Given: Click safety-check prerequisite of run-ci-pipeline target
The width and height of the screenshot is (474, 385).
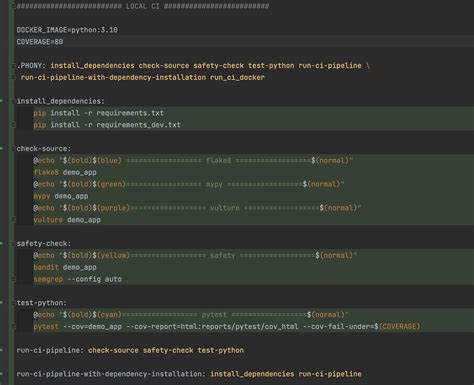Looking at the screenshot, I should [x=168, y=350].
